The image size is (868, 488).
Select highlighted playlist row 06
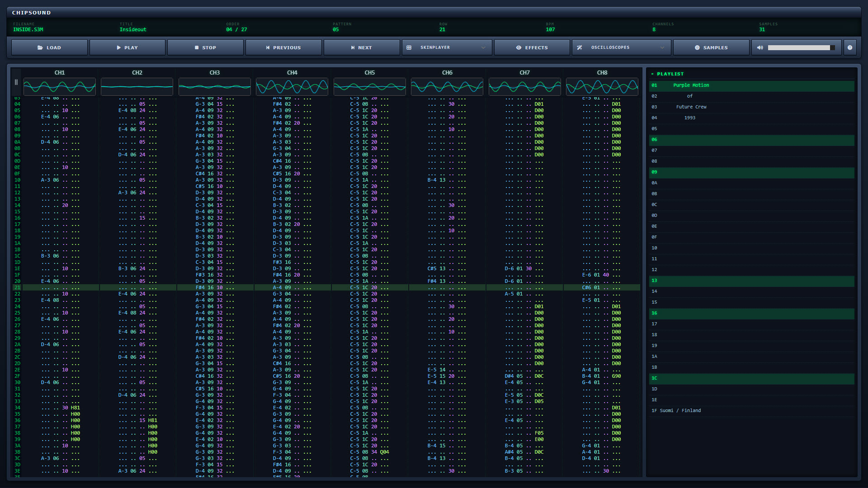pos(752,140)
